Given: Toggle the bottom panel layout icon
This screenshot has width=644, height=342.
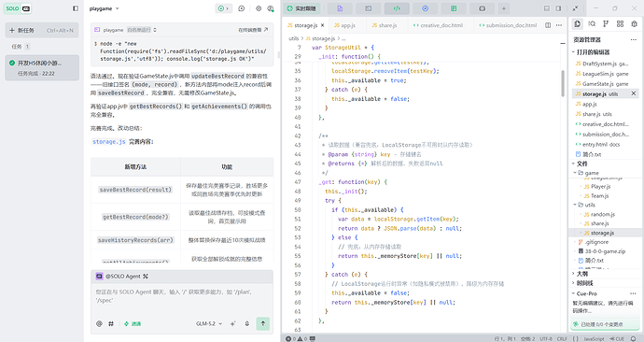Looking at the screenshot, I should pos(547,8).
